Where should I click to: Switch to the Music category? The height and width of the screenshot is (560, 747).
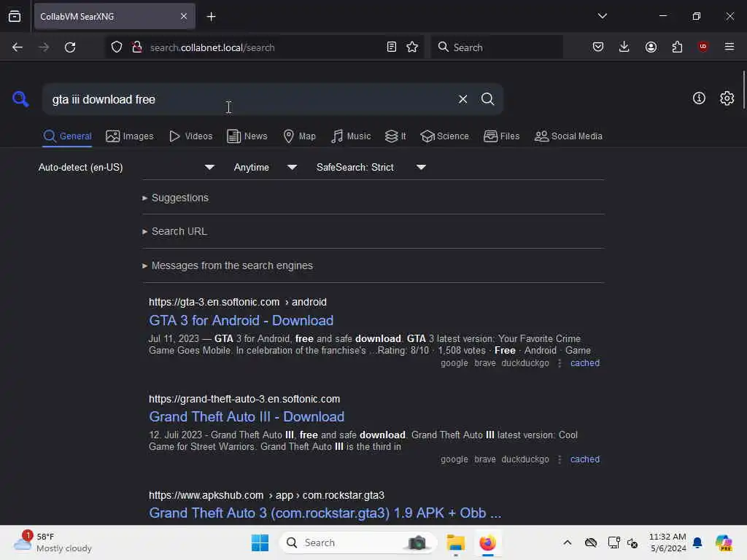pos(351,136)
